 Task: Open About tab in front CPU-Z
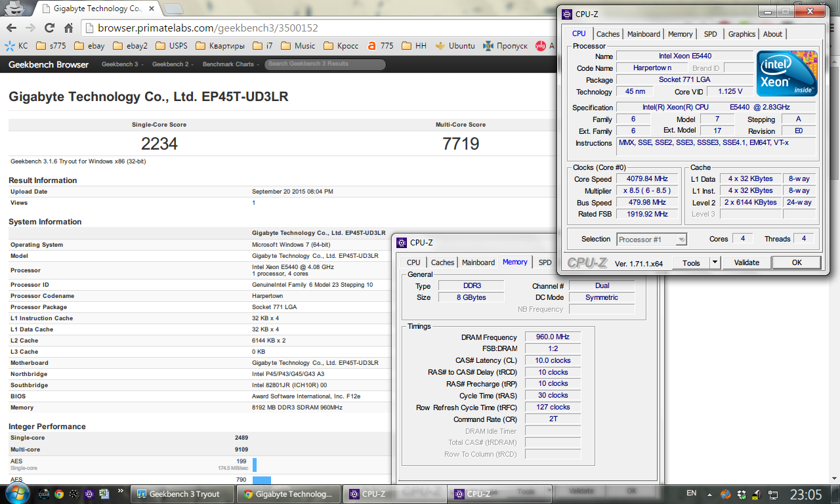click(x=772, y=34)
